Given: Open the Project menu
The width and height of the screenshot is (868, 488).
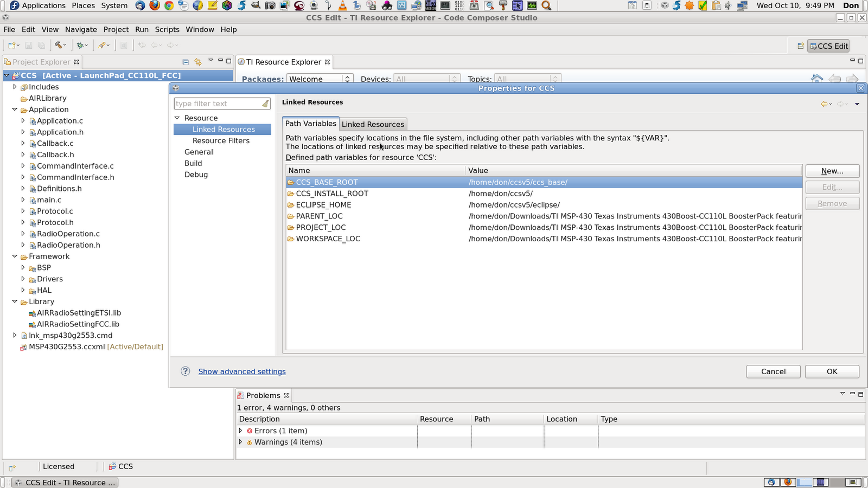Looking at the screenshot, I should point(116,29).
